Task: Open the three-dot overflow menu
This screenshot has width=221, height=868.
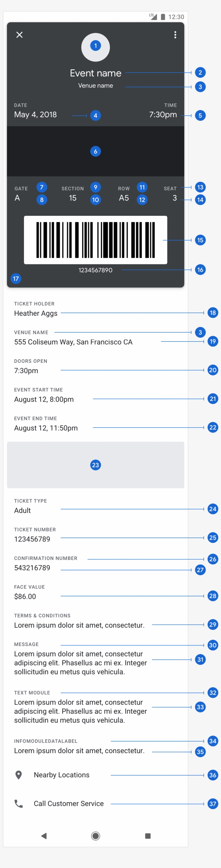Action: 175,35
